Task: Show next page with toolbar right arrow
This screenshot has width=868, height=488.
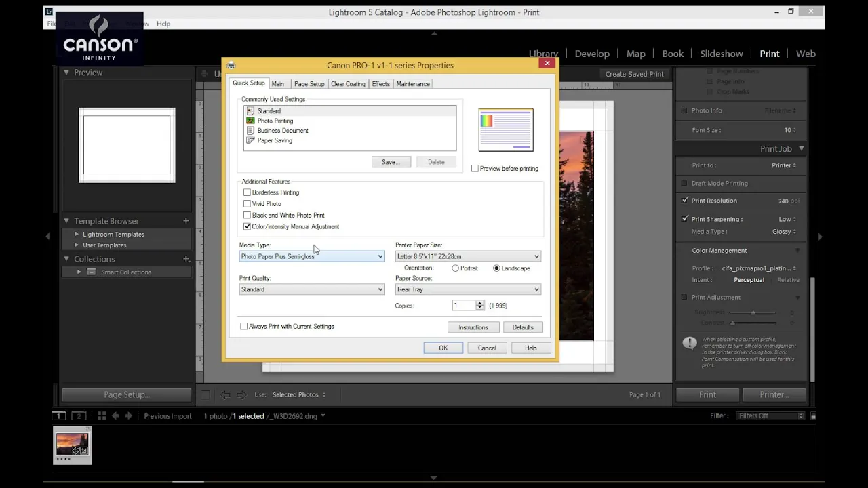Action: tap(241, 394)
